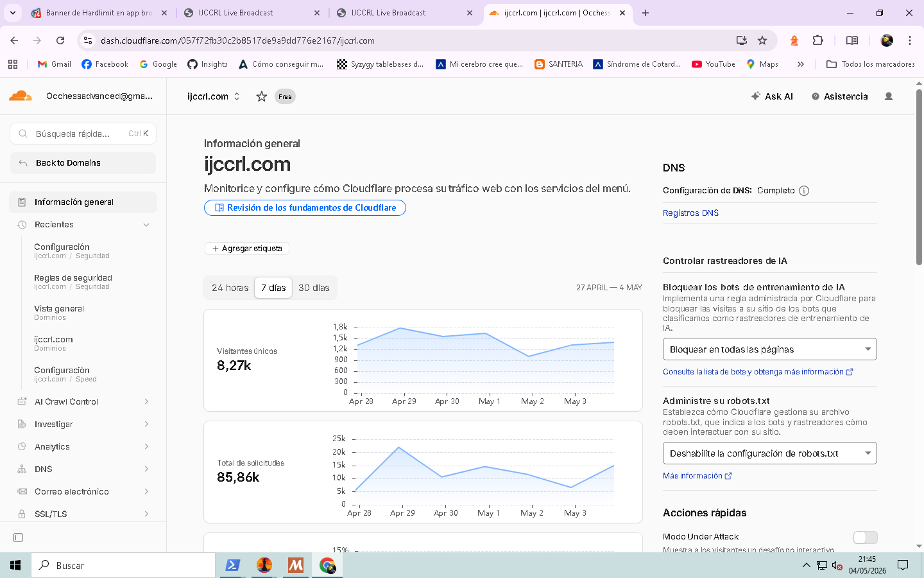This screenshot has width=924, height=578.
Task: Open the Facebook bookmark
Action: (105, 64)
